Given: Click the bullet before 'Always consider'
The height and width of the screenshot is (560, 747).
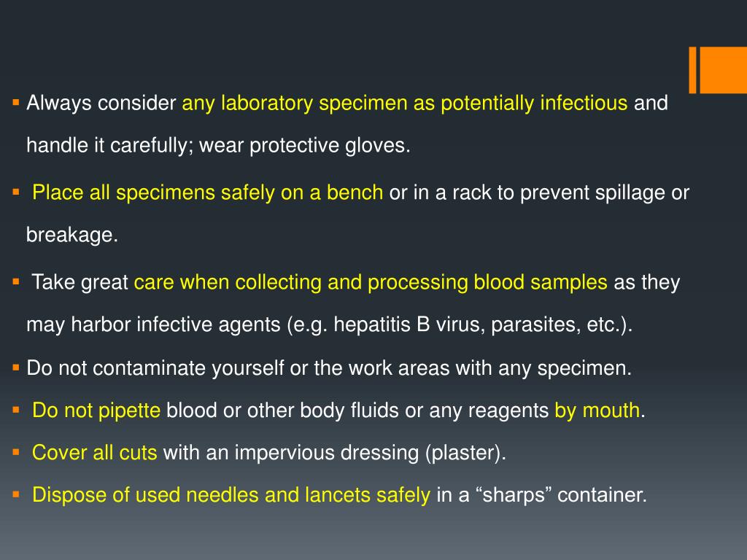Looking at the screenshot, I should pyautogui.click(x=16, y=102).
